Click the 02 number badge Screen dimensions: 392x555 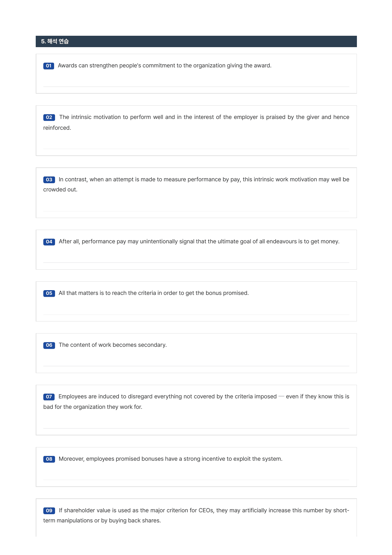tap(49, 117)
